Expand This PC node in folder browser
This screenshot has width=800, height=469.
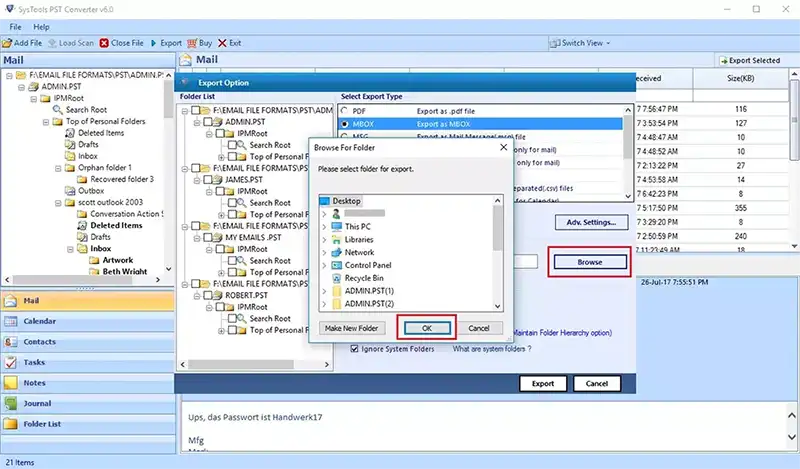coord(324,227)
